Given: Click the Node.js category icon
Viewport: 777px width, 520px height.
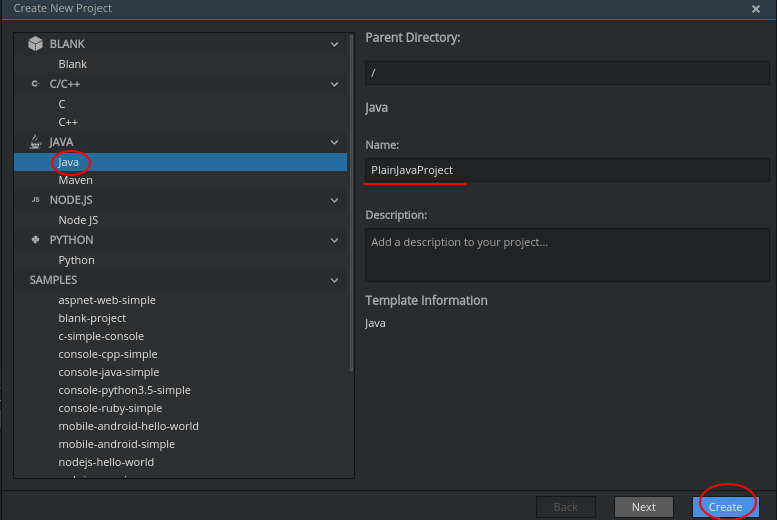Looking at the screenshot, I should coord(35,200).
